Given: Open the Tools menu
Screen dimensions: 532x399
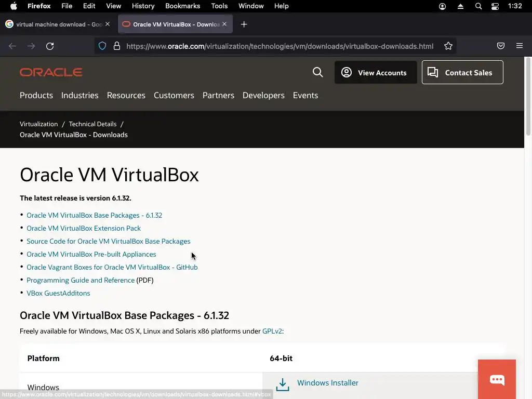Looking at the screenshot, I should tap(219, 6).
